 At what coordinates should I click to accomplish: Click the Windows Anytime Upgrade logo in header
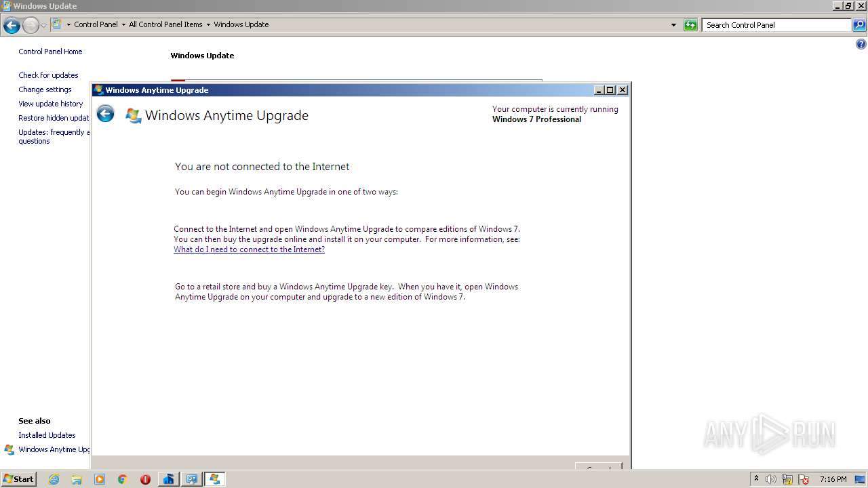tap(134, 115)
